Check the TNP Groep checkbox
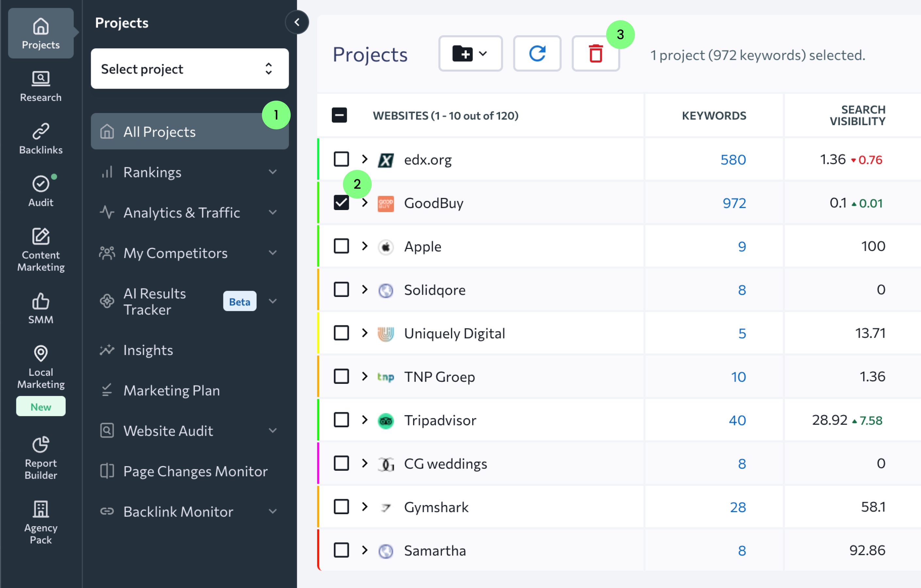The height and width of the screenshot is (588, 921). (x=341, y=376)
